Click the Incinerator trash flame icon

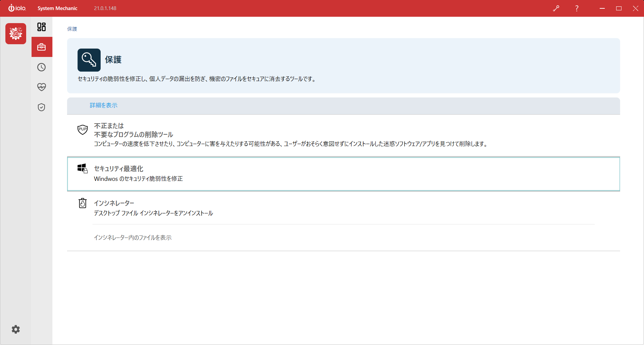coord(83,203)
